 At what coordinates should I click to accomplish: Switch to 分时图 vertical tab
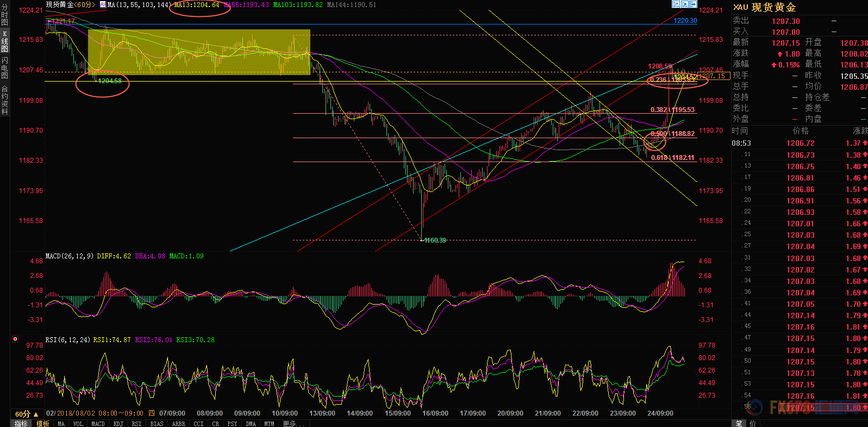(x=5, y=15)
